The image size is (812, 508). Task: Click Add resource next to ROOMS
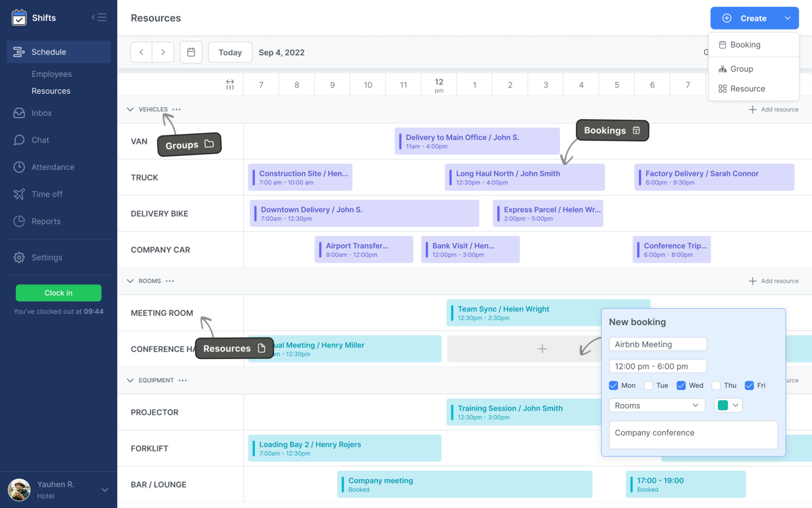(x=774, y=281)
